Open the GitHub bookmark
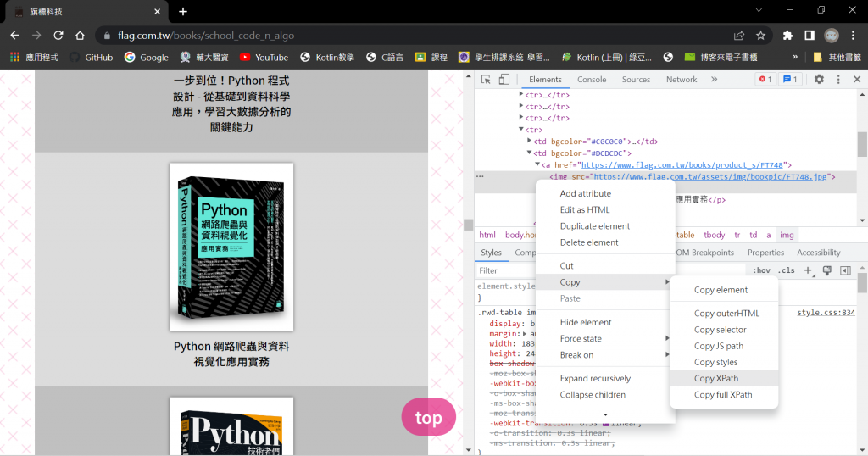This screenshot has height=456, width=868. point(92,57)
